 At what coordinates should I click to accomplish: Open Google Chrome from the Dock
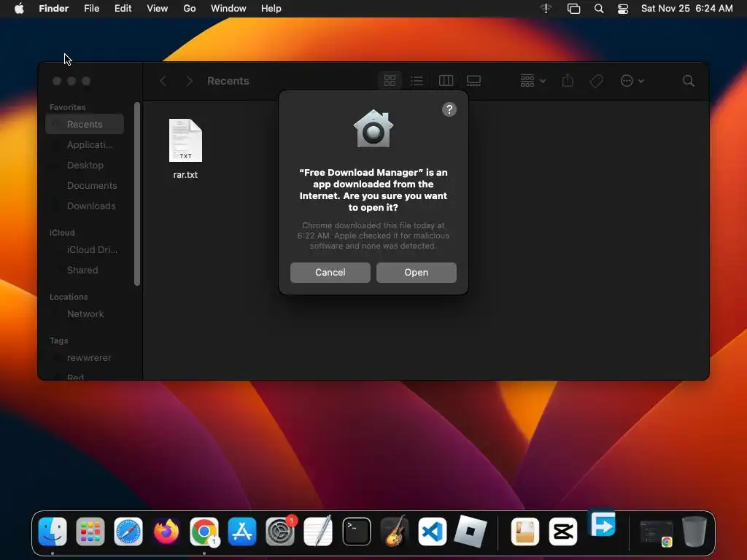(204, 531)
